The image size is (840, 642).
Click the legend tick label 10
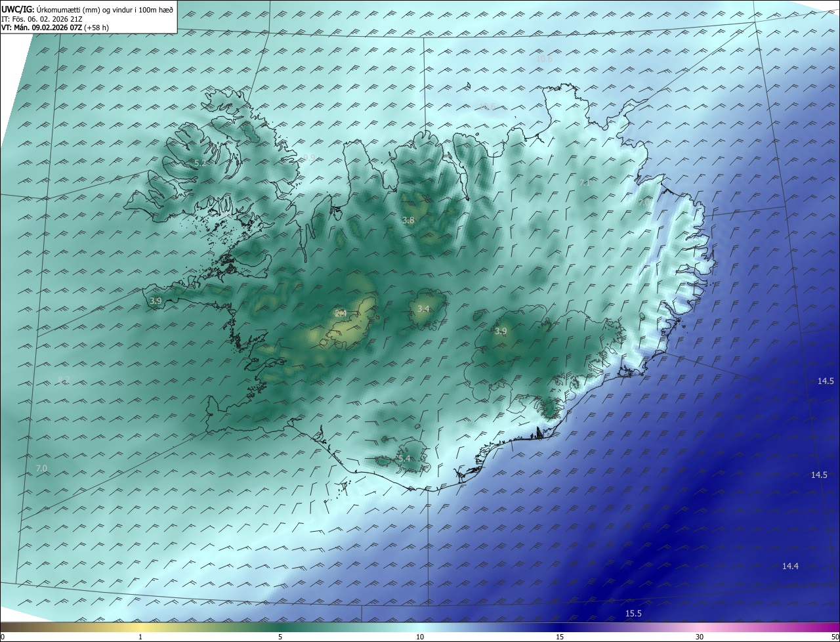click(420, 637)
